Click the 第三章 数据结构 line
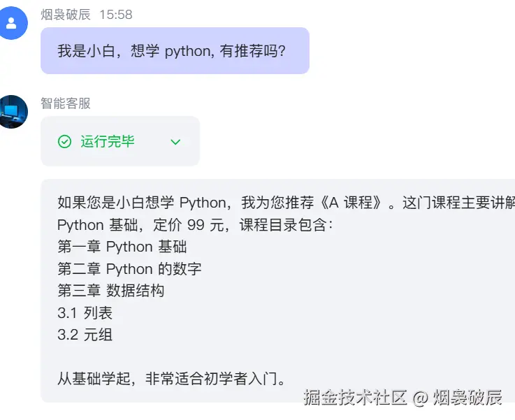Viewport: 515px width, 420px height. 110,291
